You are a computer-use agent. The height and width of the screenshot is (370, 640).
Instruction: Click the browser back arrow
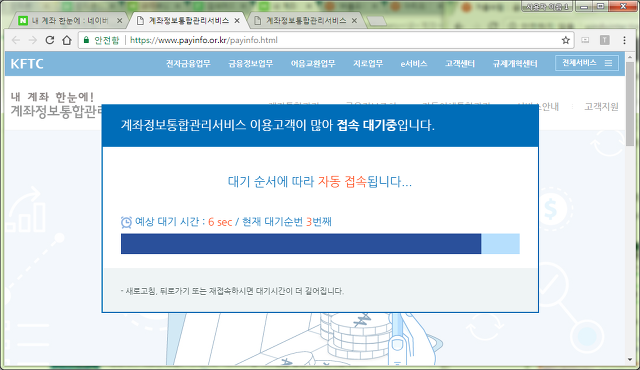pos(16,40)
